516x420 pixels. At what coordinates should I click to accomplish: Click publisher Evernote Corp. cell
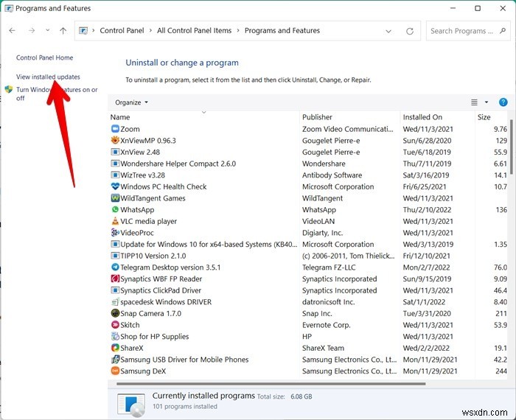tap(326, 325)
